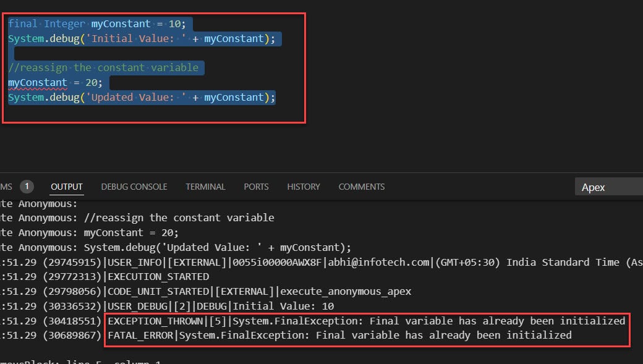Switch to the TERMINAL tab

point(205,187)
